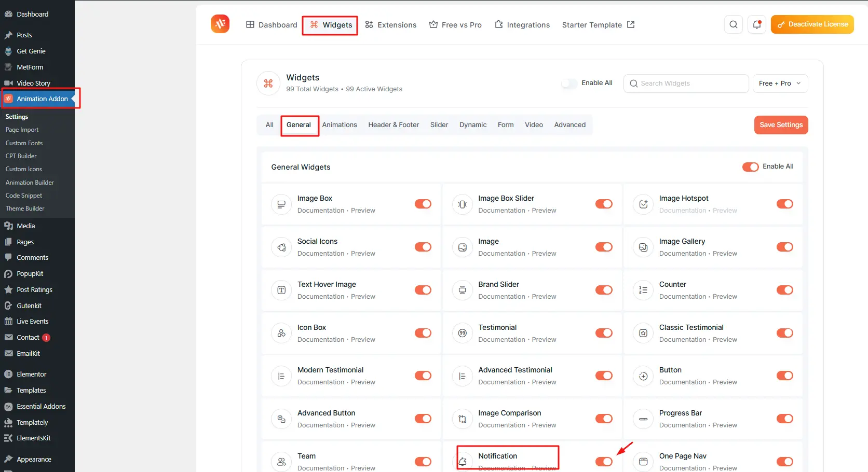868x472 pixels.
Task: Toggle the header Enable All switch
Action: pyautogui.click(x=569, y=84)
